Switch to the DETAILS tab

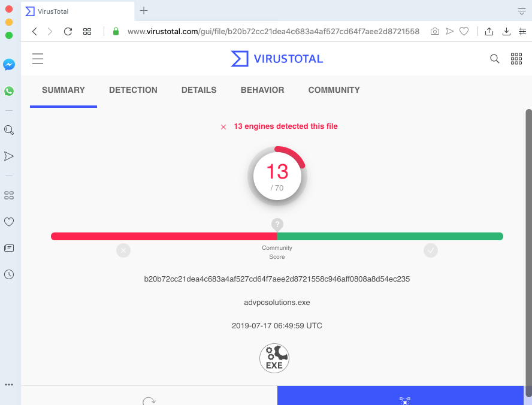(199, 90)
